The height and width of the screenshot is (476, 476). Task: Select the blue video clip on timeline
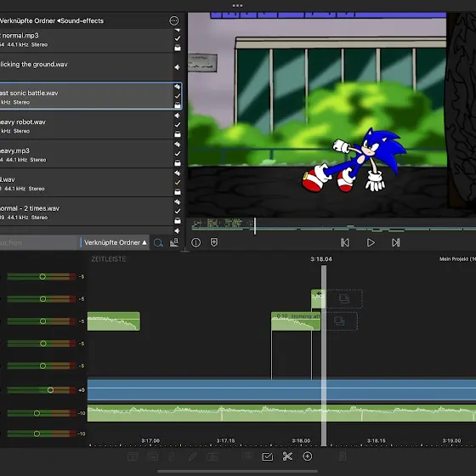tap(281, 390)
